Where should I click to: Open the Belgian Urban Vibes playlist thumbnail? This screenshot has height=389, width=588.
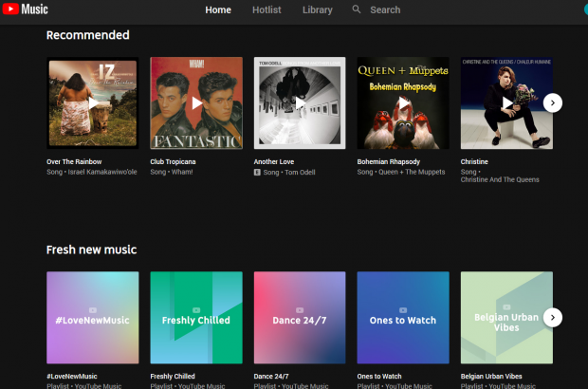[506, 317]
